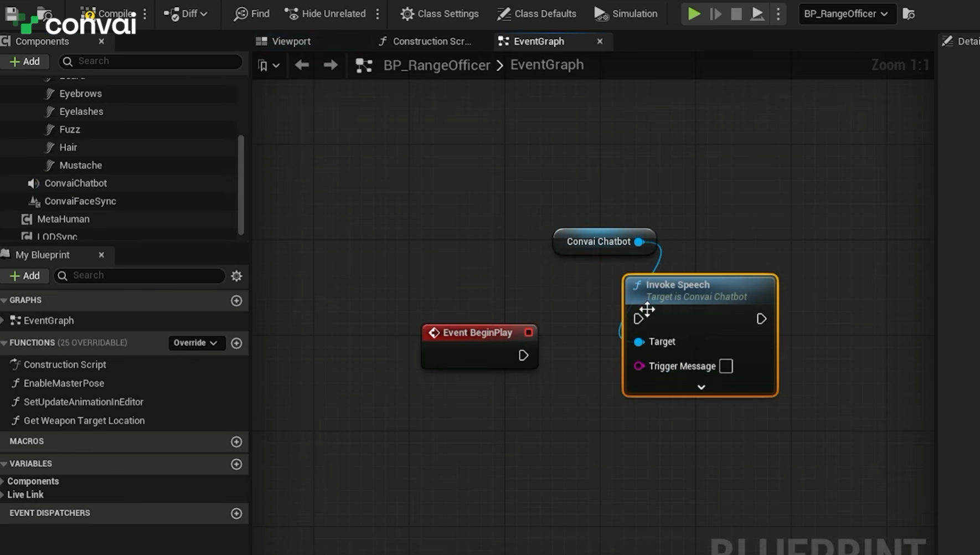Expand Invoke Speech node advanced pins
This screenshot has height=555, width=980.
pos(701,387)
